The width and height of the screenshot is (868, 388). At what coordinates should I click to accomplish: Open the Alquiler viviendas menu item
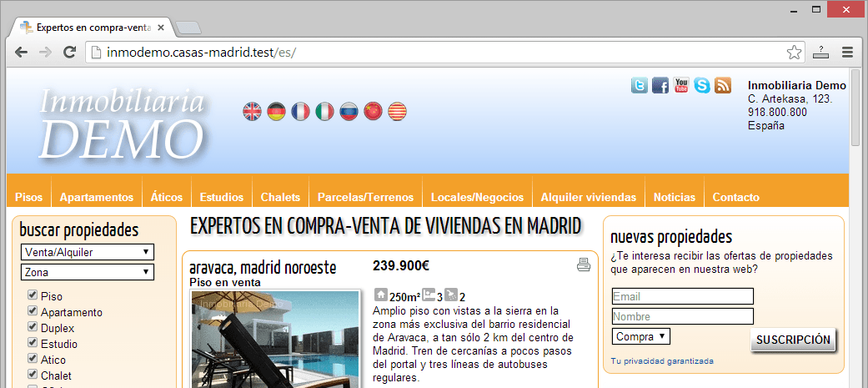tap(588, 198)
